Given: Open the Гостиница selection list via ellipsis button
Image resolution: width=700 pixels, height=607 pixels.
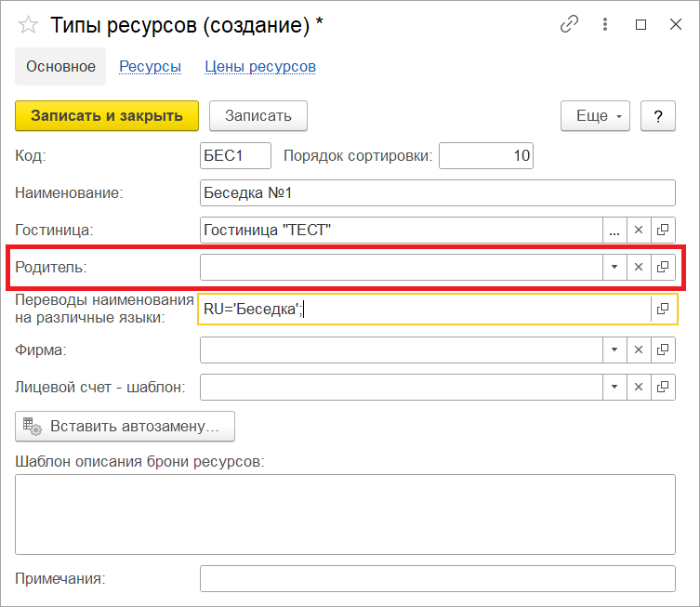Looking at the screenshot, I should (x=614, y=231).
